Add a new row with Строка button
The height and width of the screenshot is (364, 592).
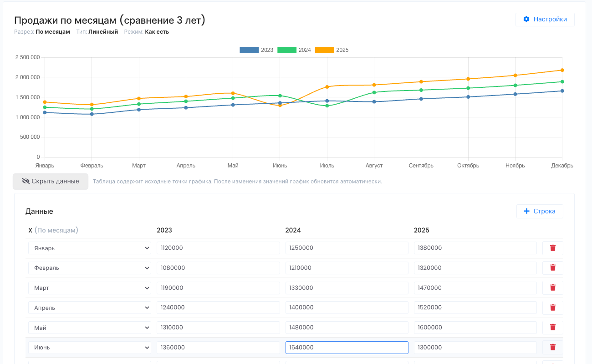pos(540,212)
